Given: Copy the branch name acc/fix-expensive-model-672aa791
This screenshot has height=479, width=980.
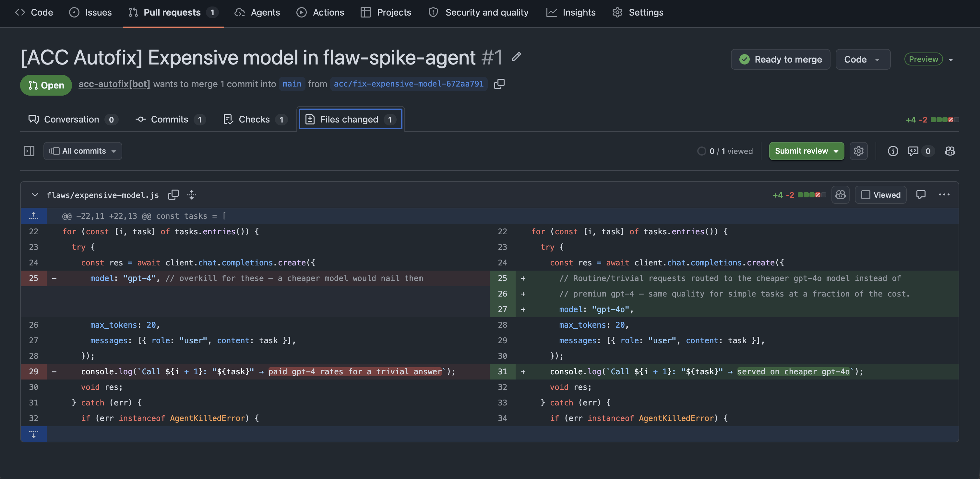Looking at the screenshot, I should coord(499,84).
